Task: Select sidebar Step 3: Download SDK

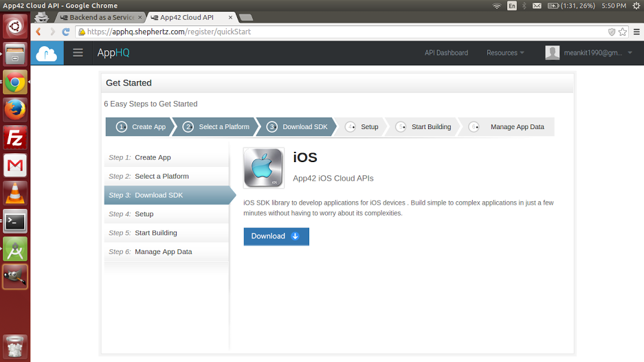Action: pyautogui.click(x=168, y=195)
